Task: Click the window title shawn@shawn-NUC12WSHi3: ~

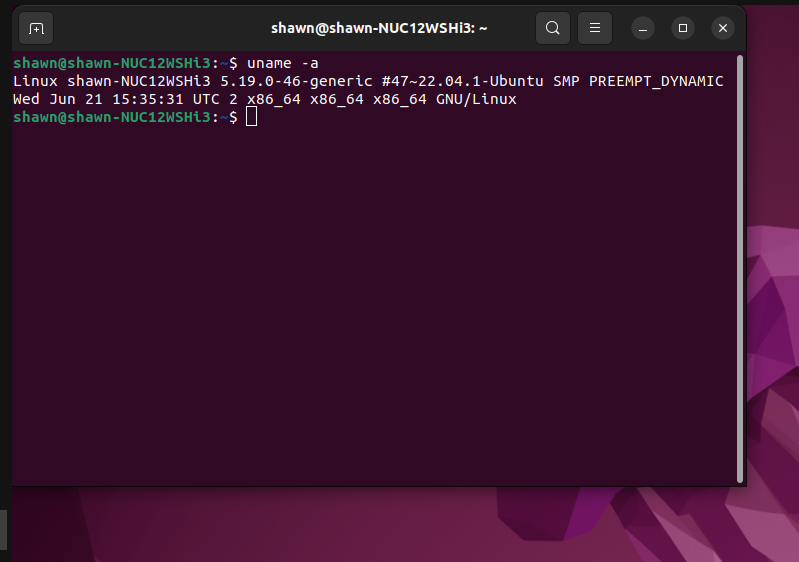Action: [x=379, y=28]
